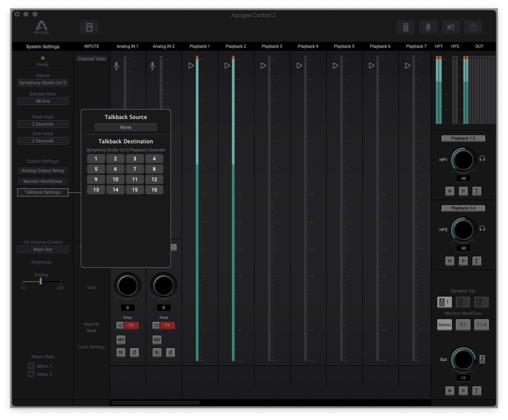Switch to the Stereo monitor workflow
The width and height of the screenshot is (508, 420).
[x=444, y=325]
